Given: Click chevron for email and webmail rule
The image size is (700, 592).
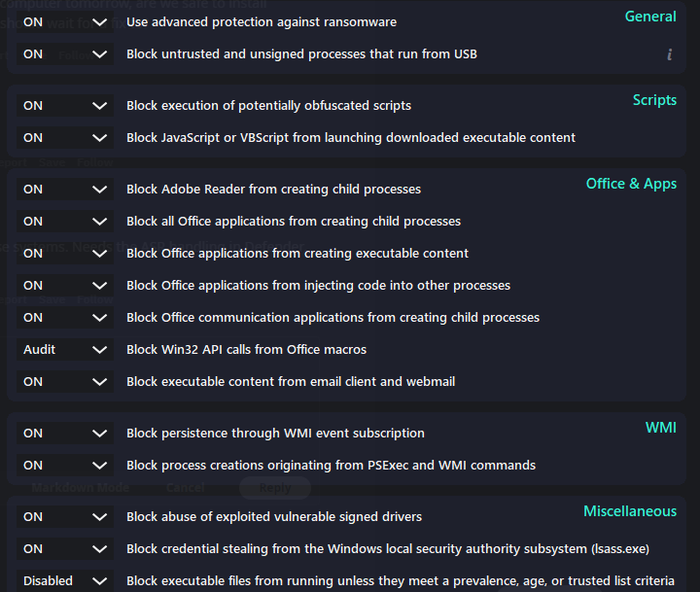Looking at the screenshot, I should pyautogui.click(x=99, y=382).
